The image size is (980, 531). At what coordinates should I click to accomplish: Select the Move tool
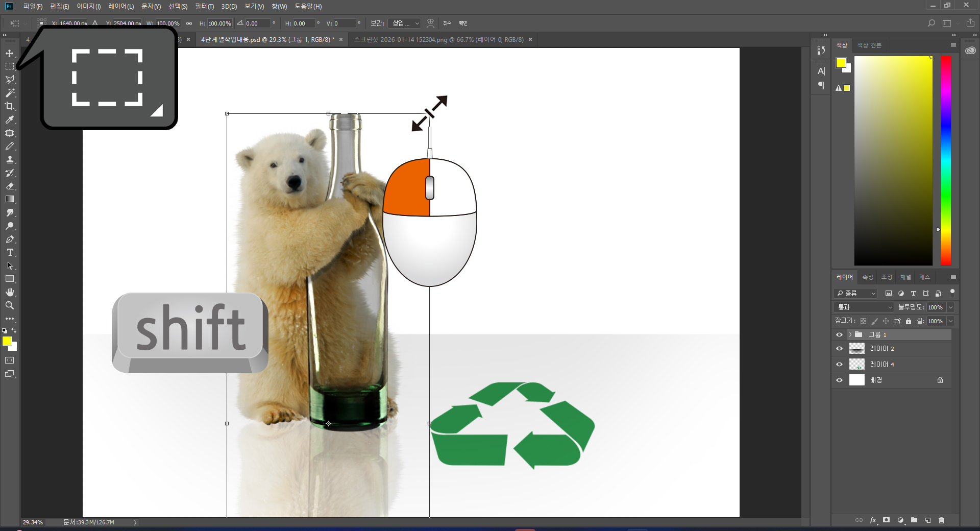tap(10, 53)
